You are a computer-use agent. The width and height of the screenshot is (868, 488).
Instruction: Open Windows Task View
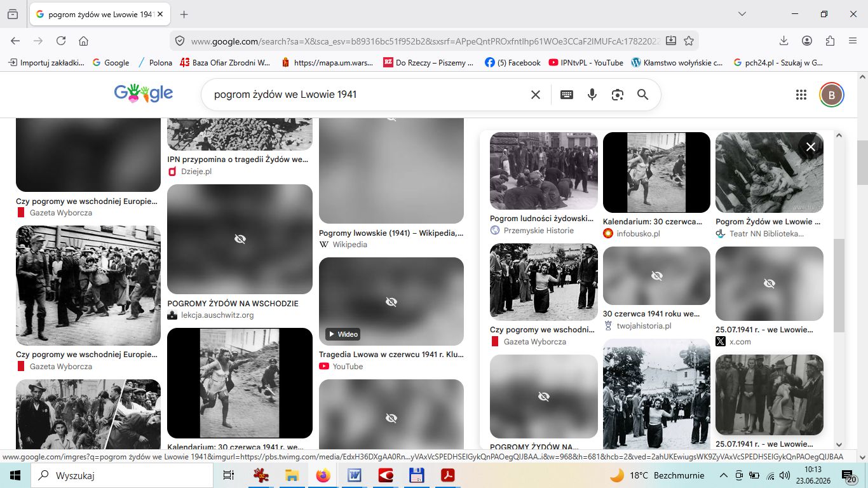point(229,475)
